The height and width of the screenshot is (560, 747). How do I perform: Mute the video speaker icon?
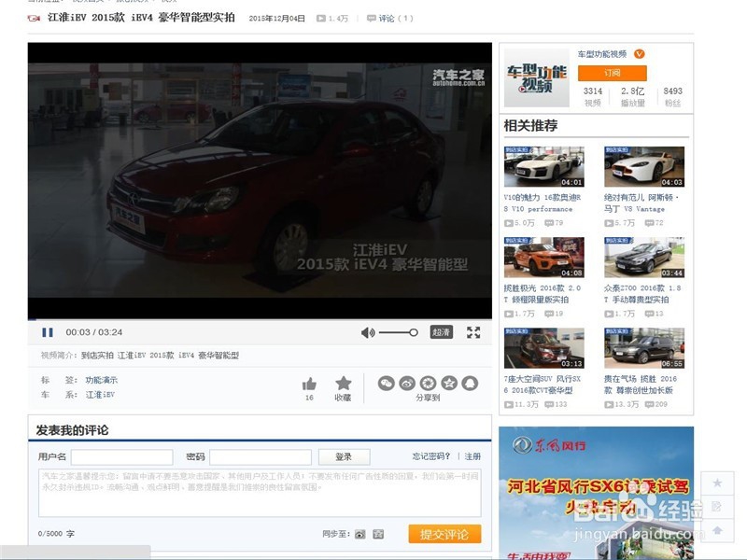[x=368, y=332]
